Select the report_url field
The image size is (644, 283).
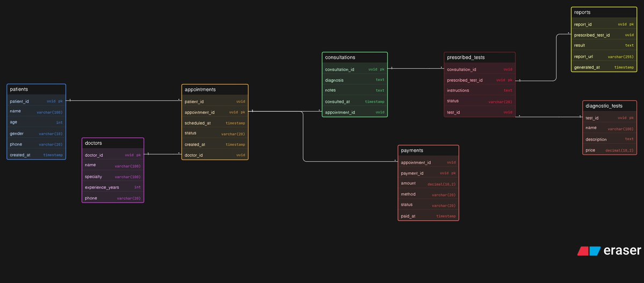coord(604,56)
